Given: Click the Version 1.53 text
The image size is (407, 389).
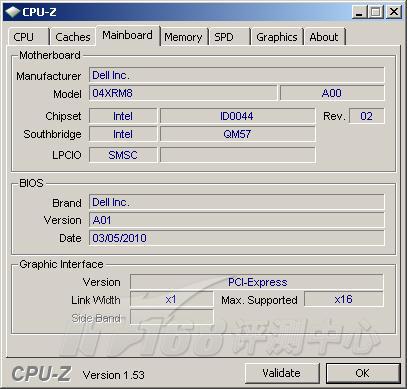Looking at the screenshot, I should click(114, 375).
